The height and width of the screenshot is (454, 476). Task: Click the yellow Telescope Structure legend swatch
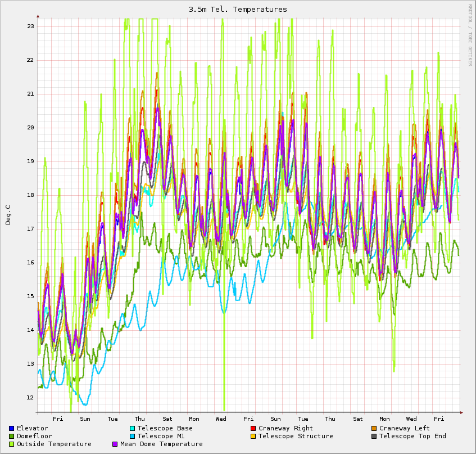click(253, 437)
